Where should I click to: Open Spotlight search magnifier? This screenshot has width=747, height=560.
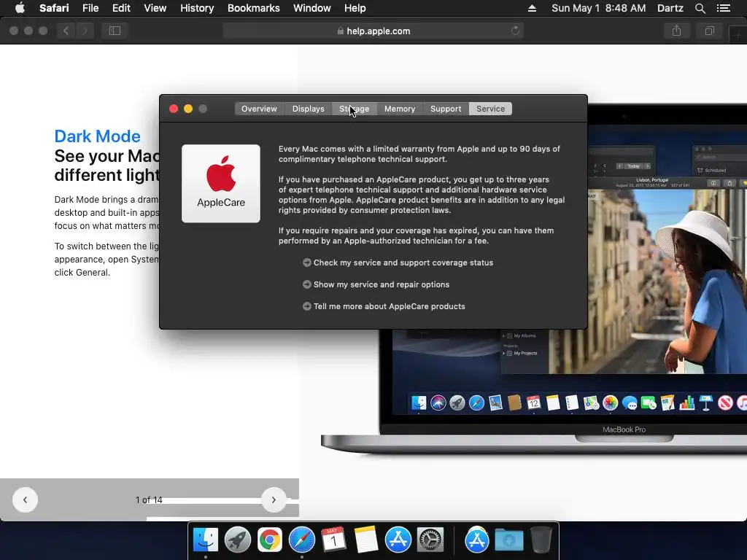tap(700, 8)
